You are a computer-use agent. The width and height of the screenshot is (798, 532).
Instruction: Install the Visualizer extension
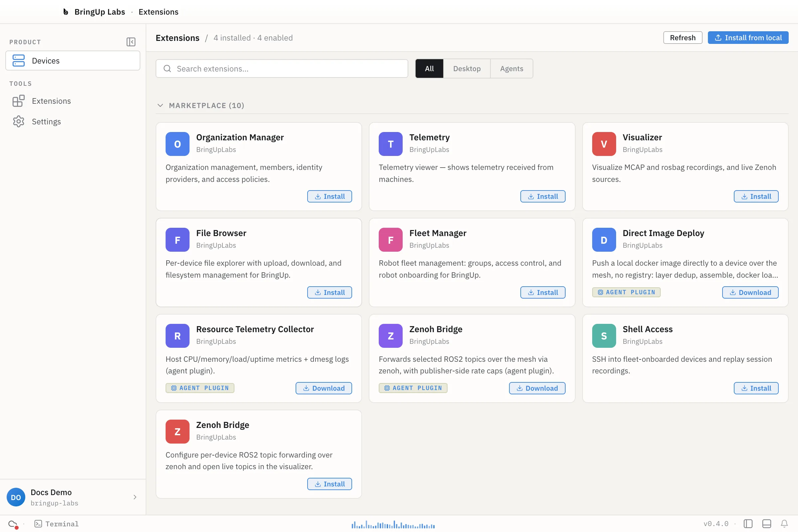pos(756,197)
